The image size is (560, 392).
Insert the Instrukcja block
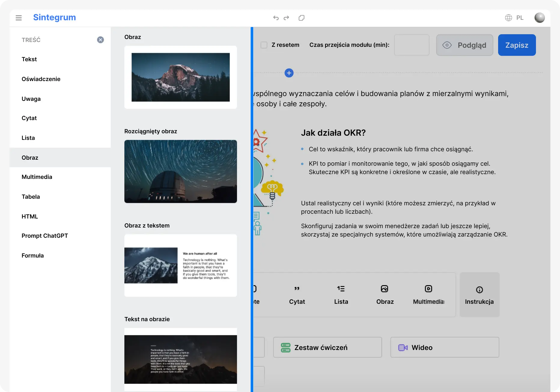479,295
